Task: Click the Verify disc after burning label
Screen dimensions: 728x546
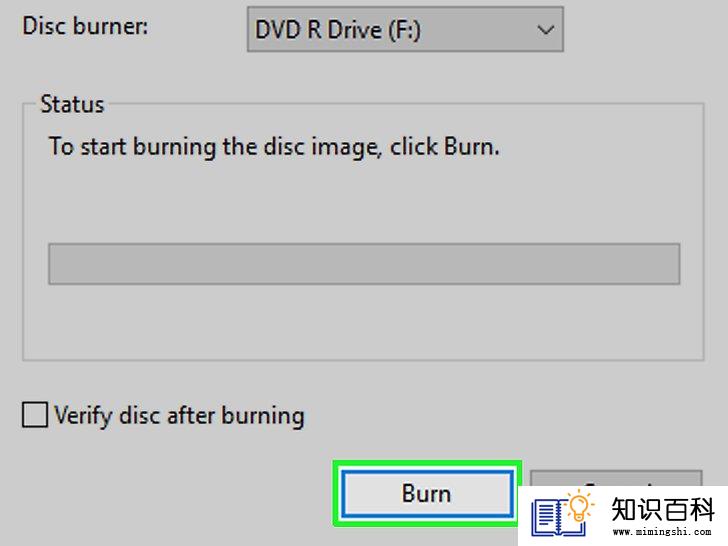Action: point(179,416)
